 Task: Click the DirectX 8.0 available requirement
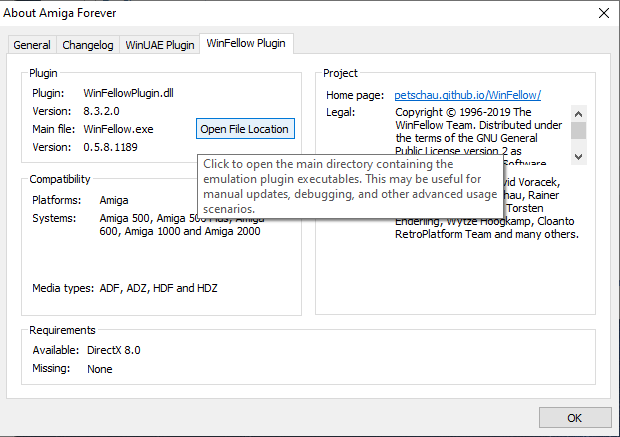tap(114, 350)
